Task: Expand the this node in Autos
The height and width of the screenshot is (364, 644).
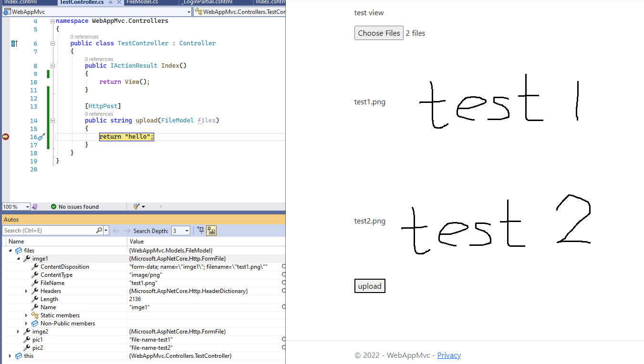Action: (x=10, y=356)
